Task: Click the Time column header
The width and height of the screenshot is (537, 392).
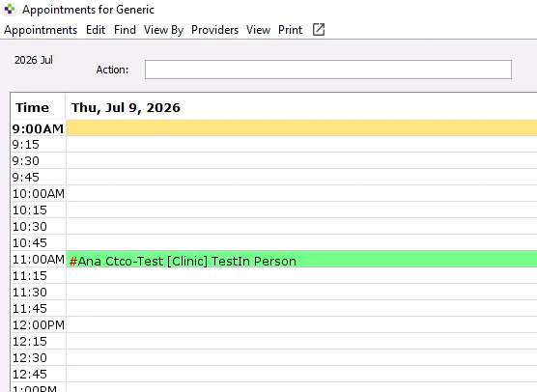Action: (32, 107)
